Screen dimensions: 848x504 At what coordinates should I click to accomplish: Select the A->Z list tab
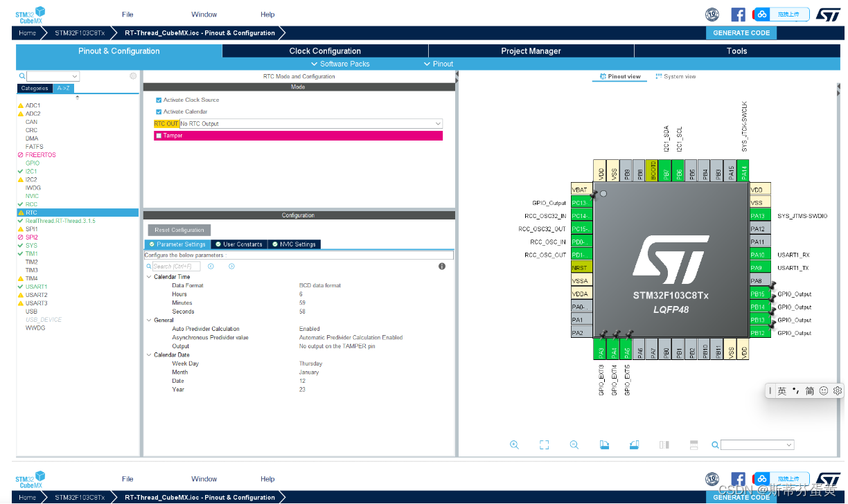[63, 88]
